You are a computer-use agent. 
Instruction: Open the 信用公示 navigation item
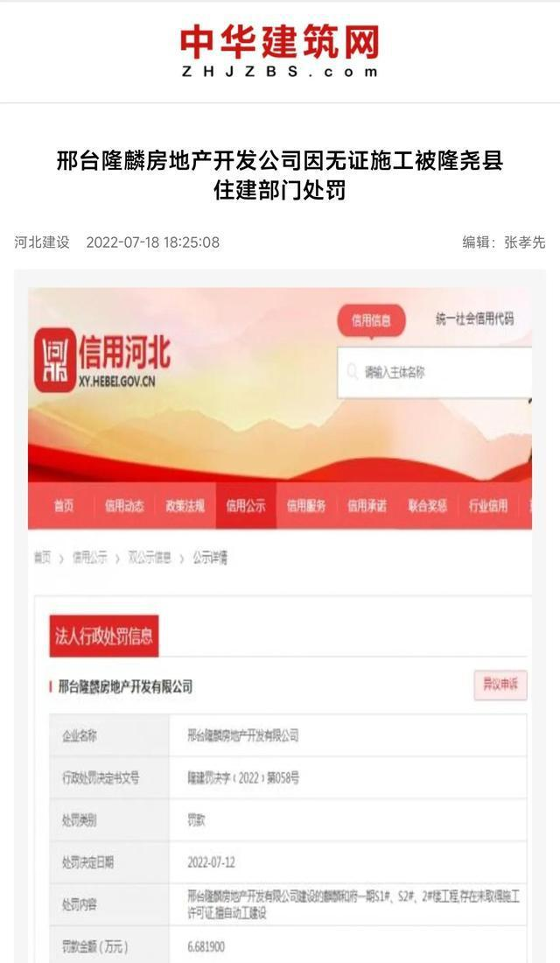(246, 505)
